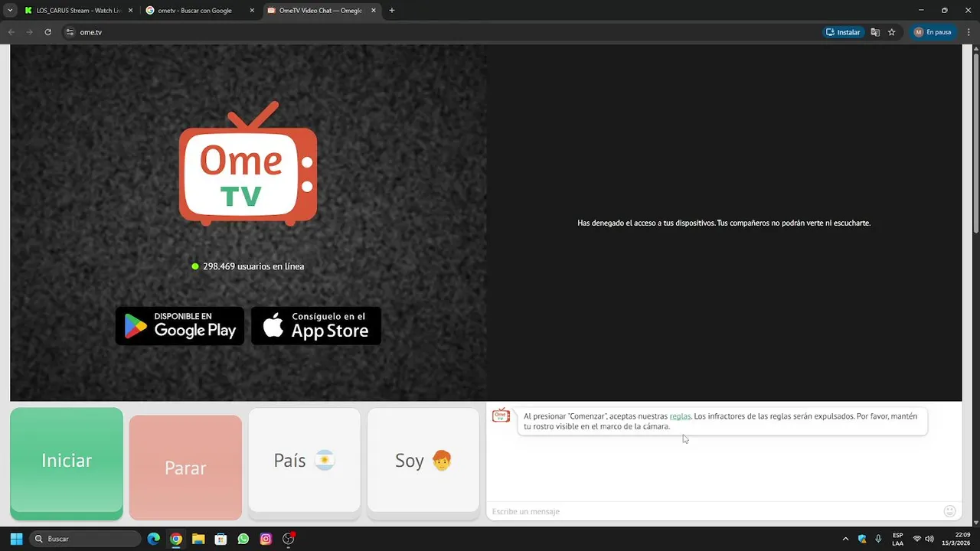980x551 pixels.
Task: Show hidden tray icons chevron
Action: point(845,539)
